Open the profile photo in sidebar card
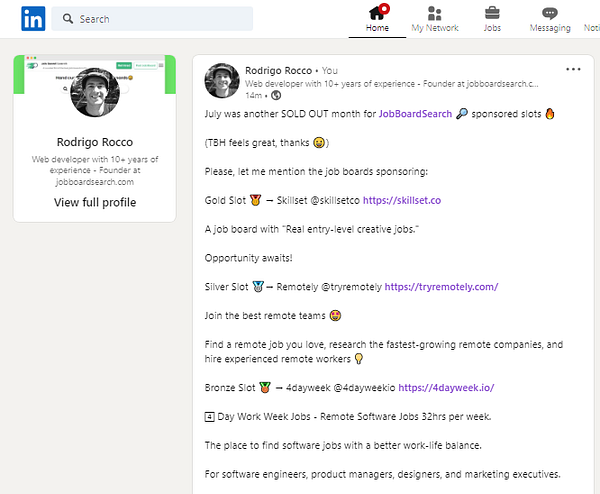The image size is (600, 494). tap(95, 92)
